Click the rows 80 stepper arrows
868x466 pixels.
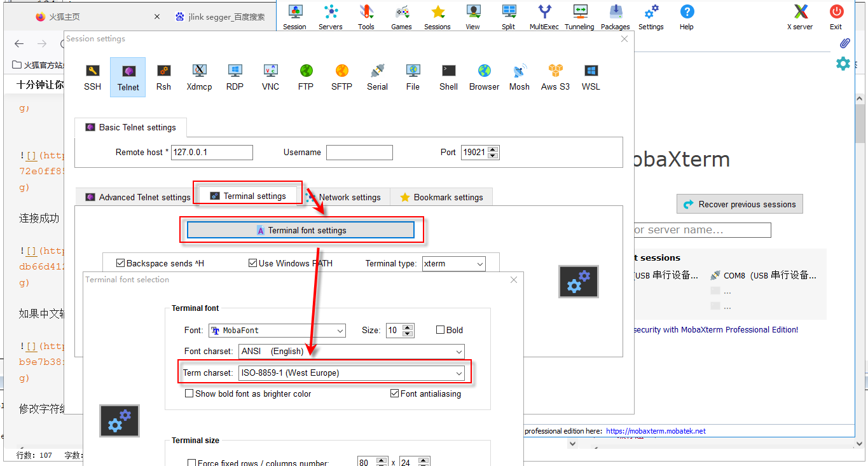382,463
